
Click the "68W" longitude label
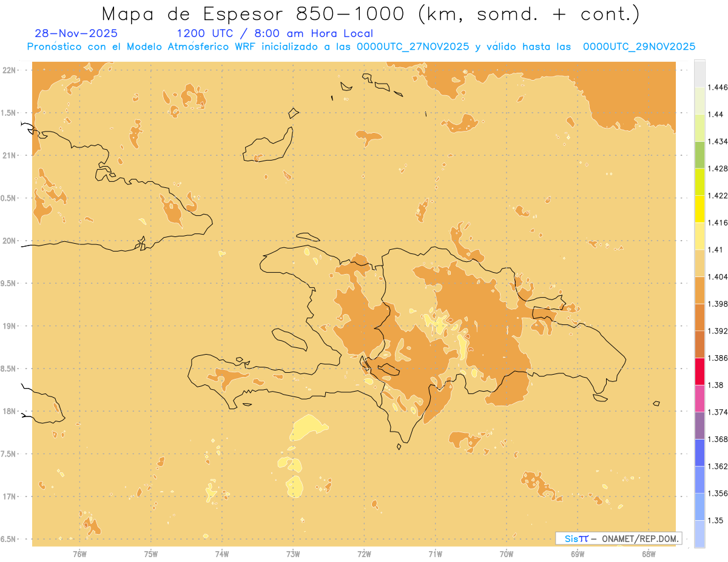tap(649, 554)
